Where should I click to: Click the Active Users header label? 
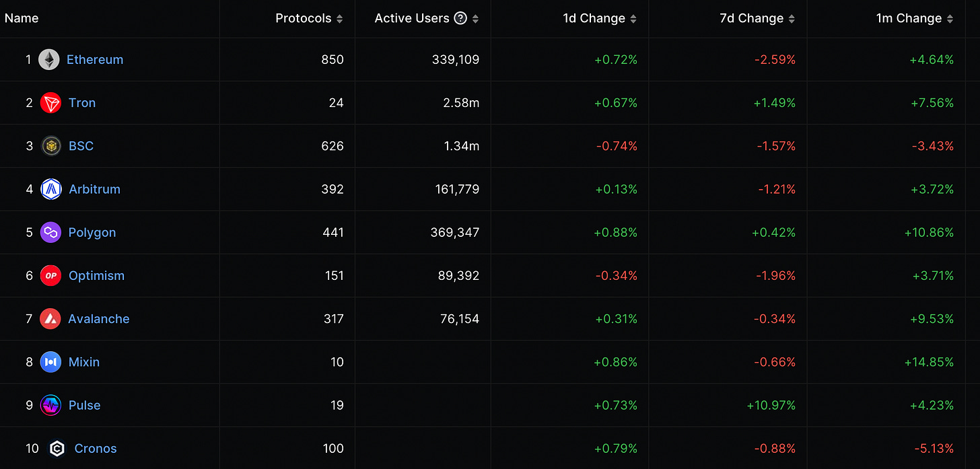pos(412,18)
